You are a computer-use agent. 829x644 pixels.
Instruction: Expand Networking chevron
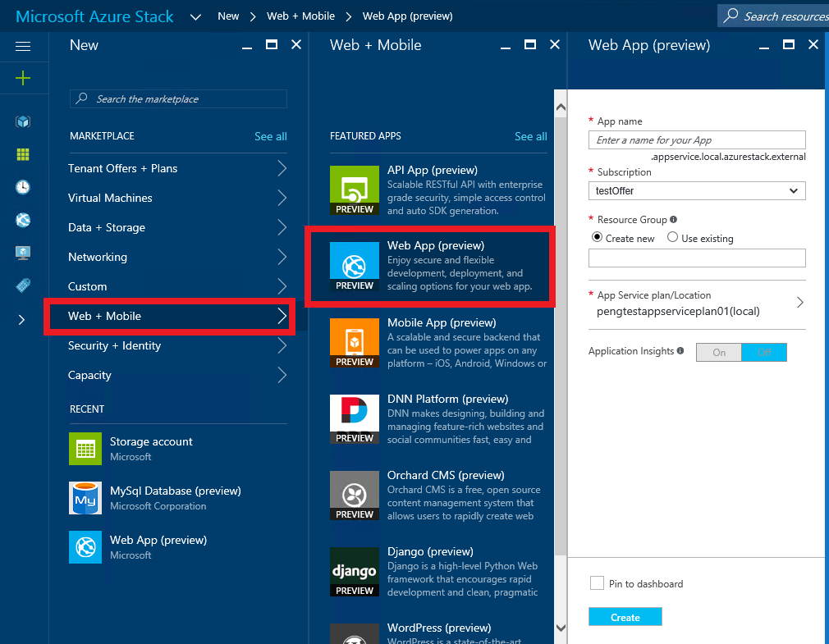click(x=282, y=258)
